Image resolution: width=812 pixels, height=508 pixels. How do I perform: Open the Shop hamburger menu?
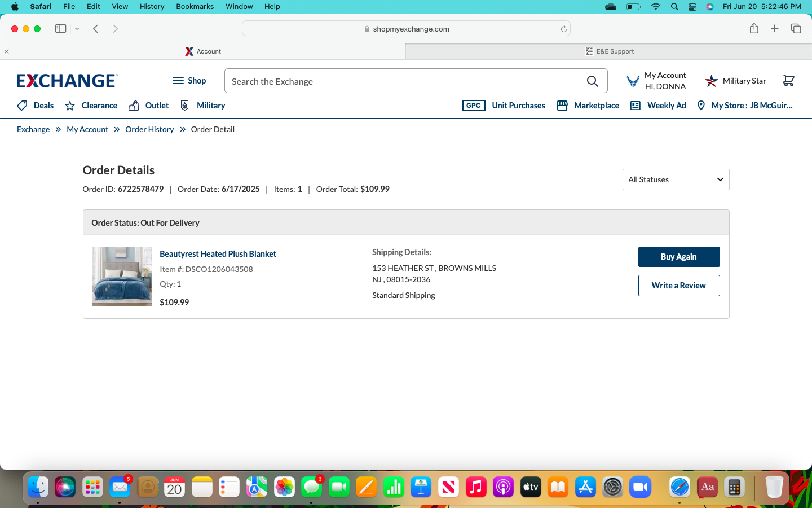tap(189, 81)
